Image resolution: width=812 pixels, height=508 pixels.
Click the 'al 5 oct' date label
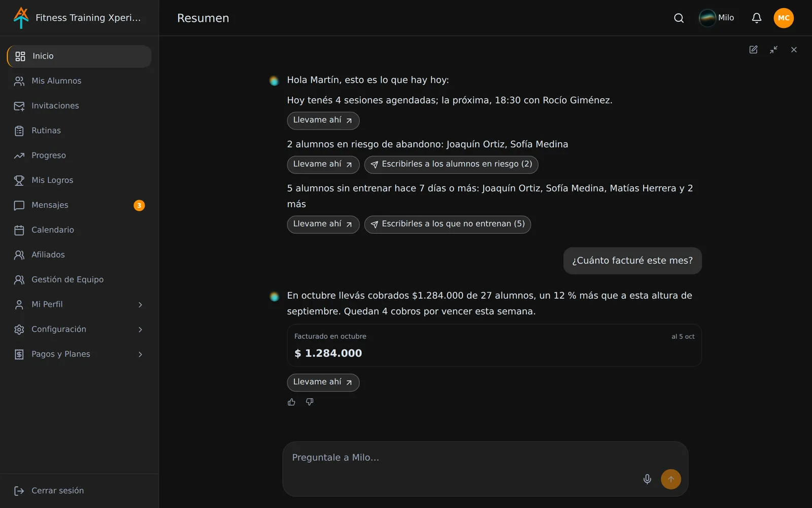pos(683,337)
